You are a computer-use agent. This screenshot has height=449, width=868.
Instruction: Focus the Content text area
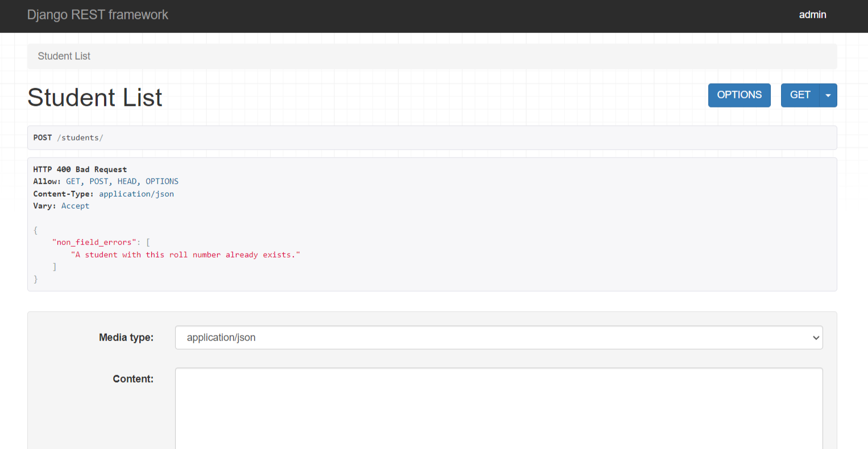(498, 408)
